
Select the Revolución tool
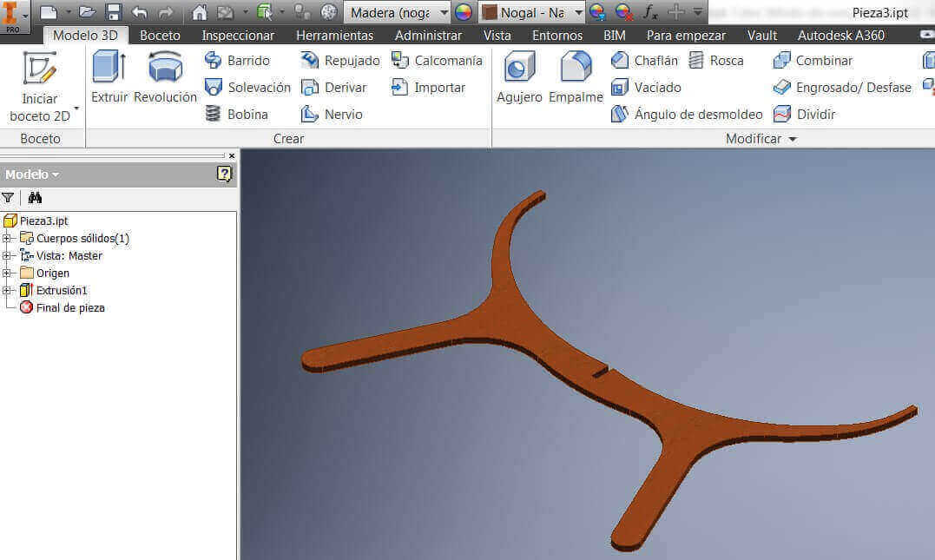tap(165, 77)
